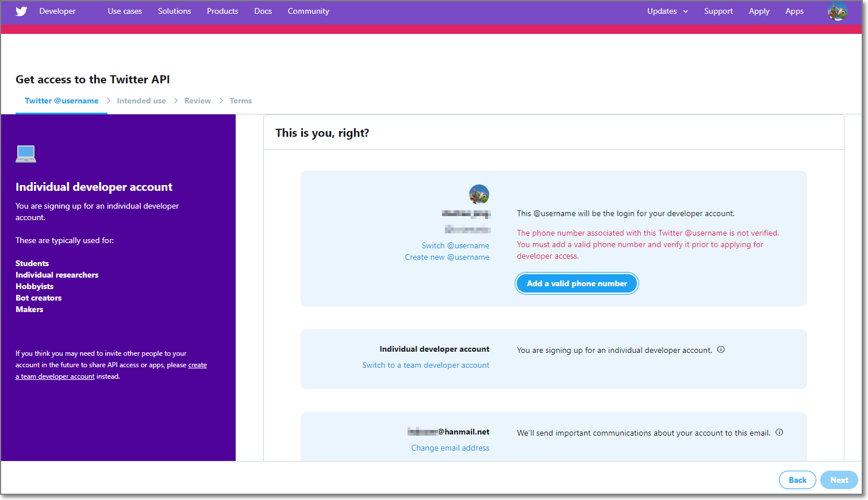Screen dimensions: 868x500
Task: Click the Twitter bird logo
Action: tap(21, 11)
